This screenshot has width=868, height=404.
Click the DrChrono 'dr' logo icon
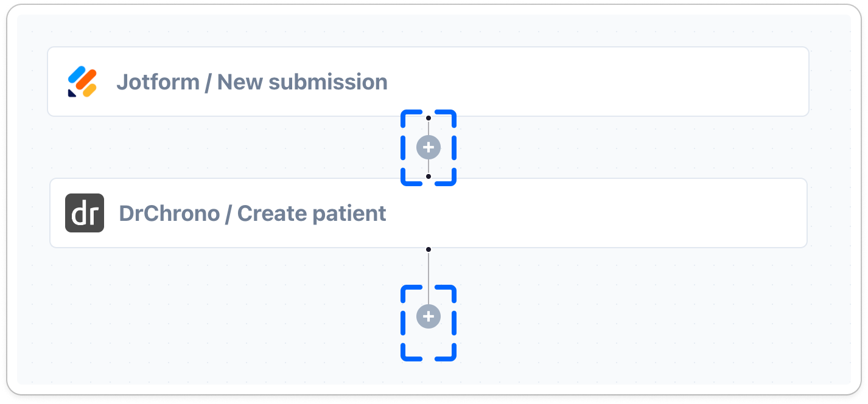(x=85, y=213)
